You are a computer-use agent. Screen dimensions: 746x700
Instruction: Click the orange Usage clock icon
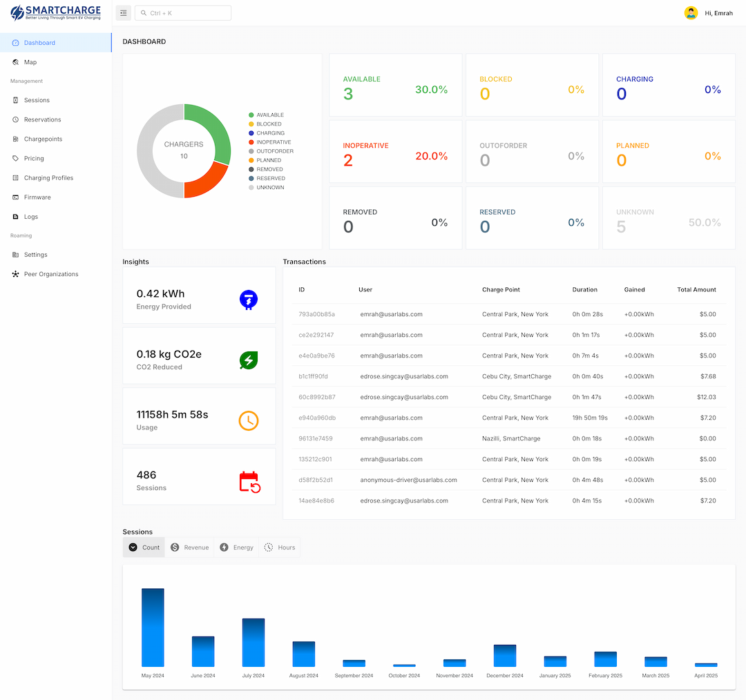coord(248,421)
